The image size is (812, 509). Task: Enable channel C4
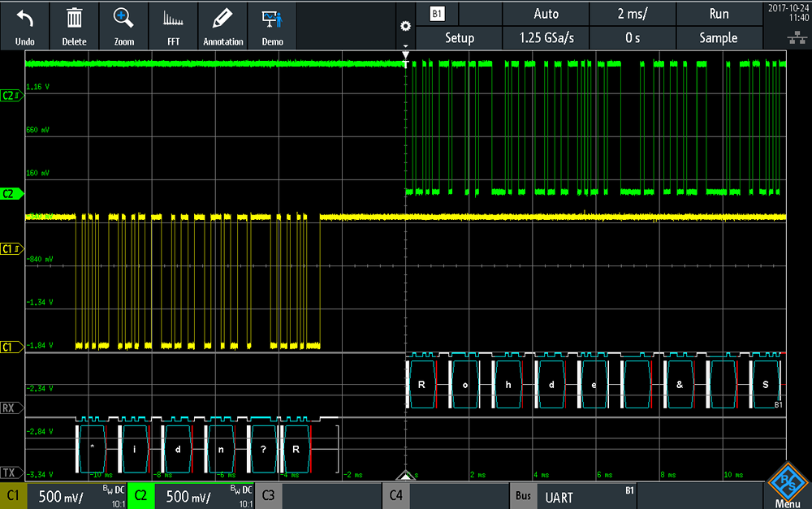coord(395,496)
